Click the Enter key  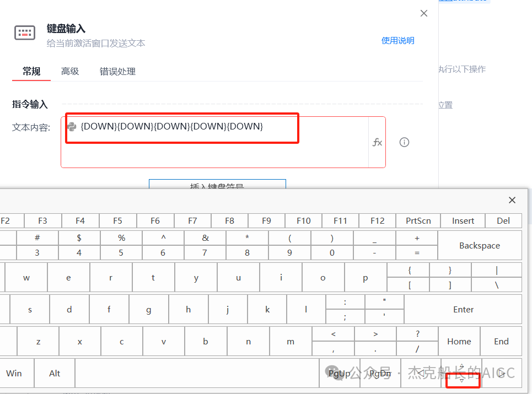click(463, 309)
